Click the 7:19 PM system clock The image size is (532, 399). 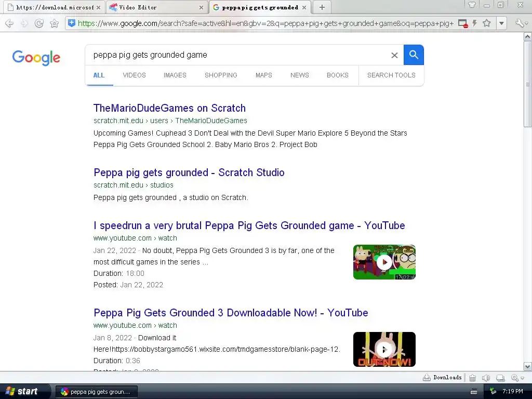pos(513,392)
